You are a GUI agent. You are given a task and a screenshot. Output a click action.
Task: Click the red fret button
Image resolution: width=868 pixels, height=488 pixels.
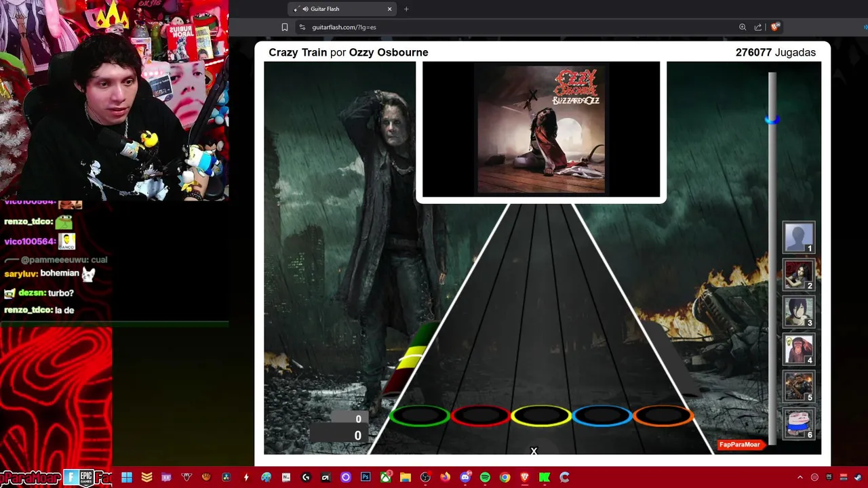pos(481,415)
